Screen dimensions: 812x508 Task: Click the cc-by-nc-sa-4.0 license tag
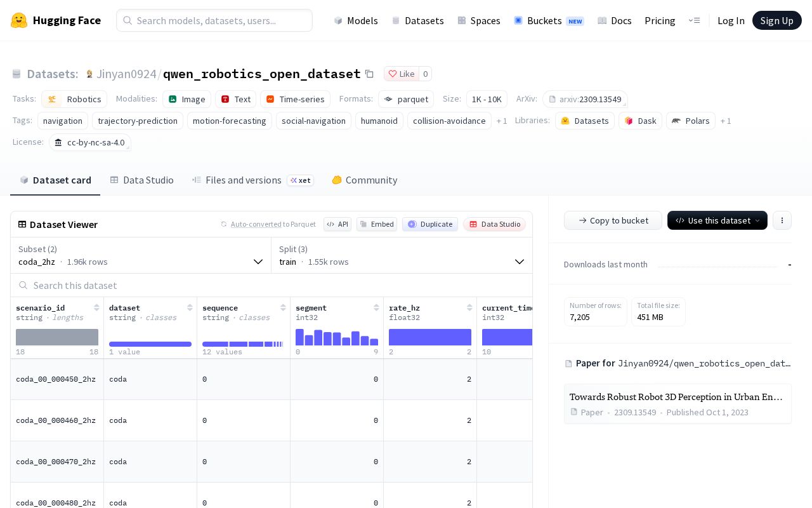point(90,142)
